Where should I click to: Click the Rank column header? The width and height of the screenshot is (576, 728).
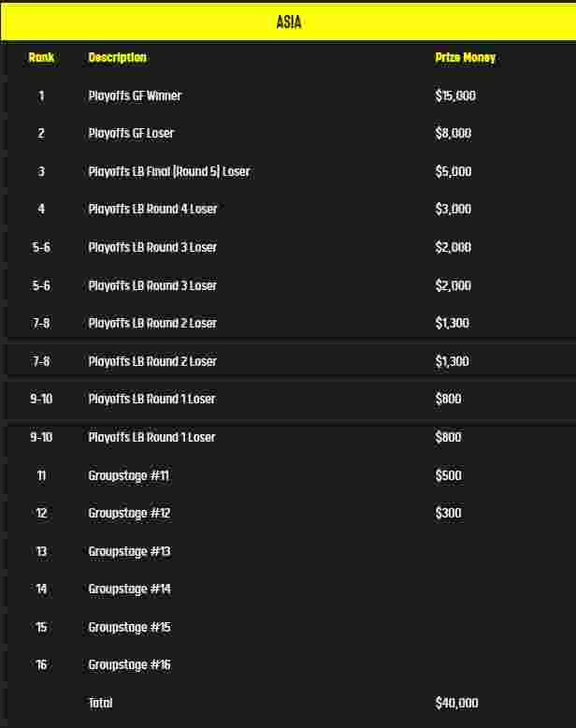[41, 57]
